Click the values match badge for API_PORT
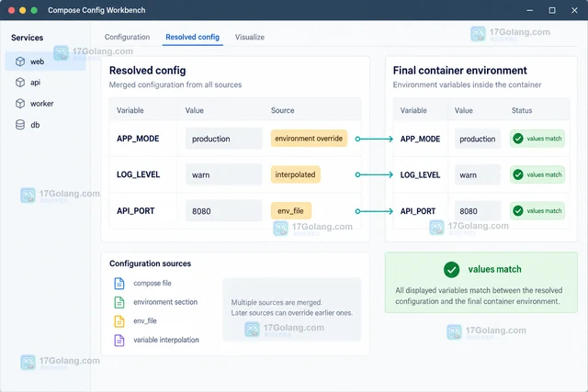The image size is (588, 392). 537,211
